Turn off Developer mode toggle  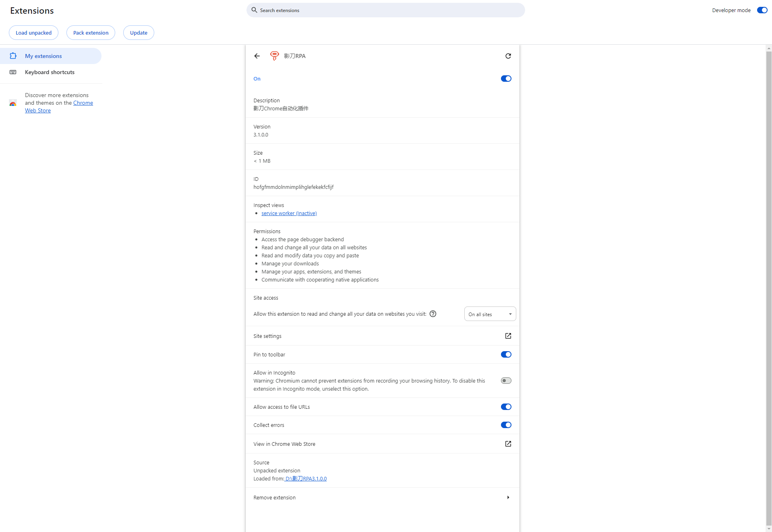[762, 10]
